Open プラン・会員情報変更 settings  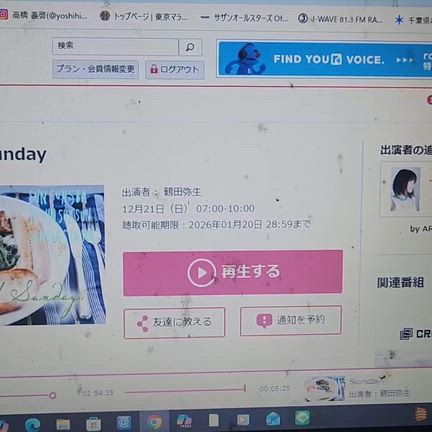point(96,69)
